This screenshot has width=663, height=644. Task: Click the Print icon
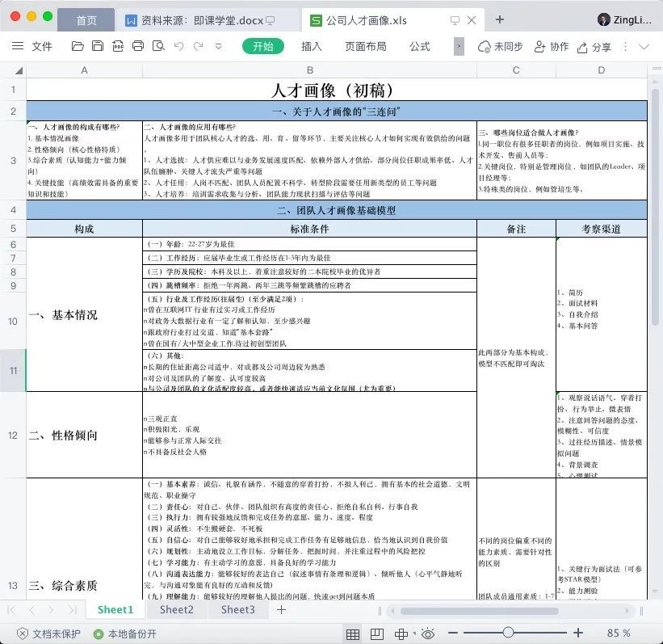(139, 47)
